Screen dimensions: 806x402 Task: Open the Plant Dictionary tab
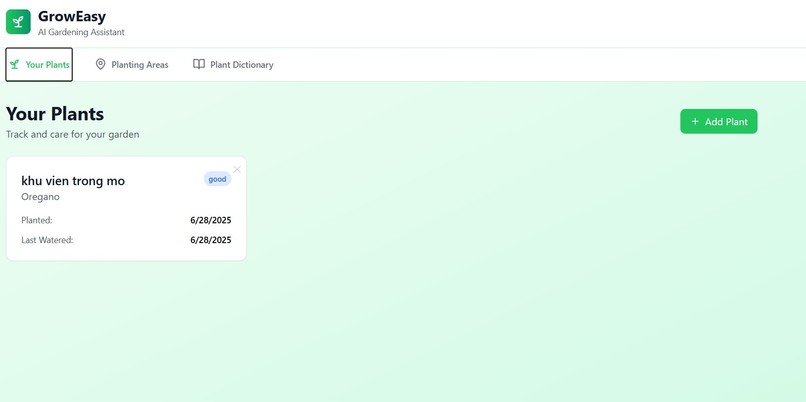[x=233, y=65]
